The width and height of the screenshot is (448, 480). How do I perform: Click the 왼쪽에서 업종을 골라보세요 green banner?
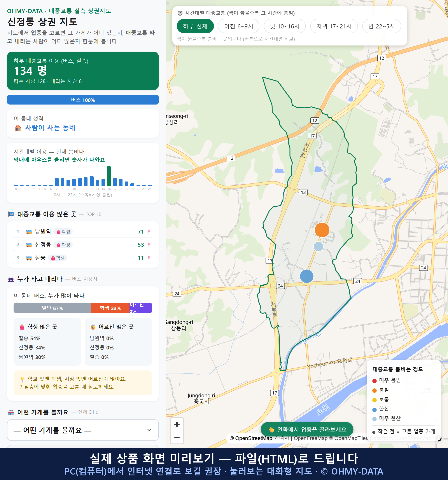[x=307, y=429]
